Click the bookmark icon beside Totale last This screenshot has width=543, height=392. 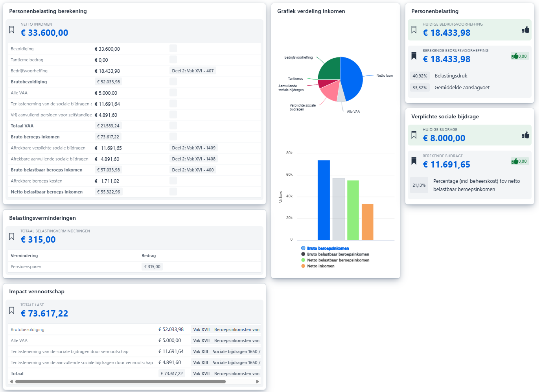pyautogui.click(x=12, y=310)
